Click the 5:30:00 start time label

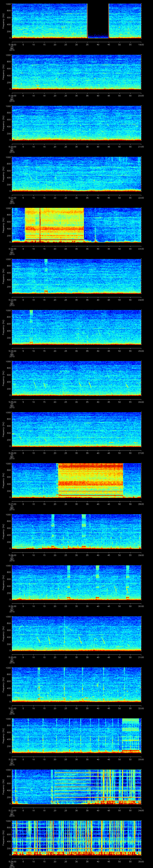pos(12,657)
